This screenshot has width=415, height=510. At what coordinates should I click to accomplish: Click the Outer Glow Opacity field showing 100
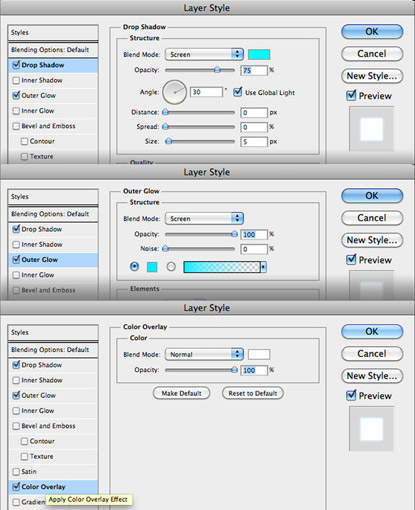point(254,234)
